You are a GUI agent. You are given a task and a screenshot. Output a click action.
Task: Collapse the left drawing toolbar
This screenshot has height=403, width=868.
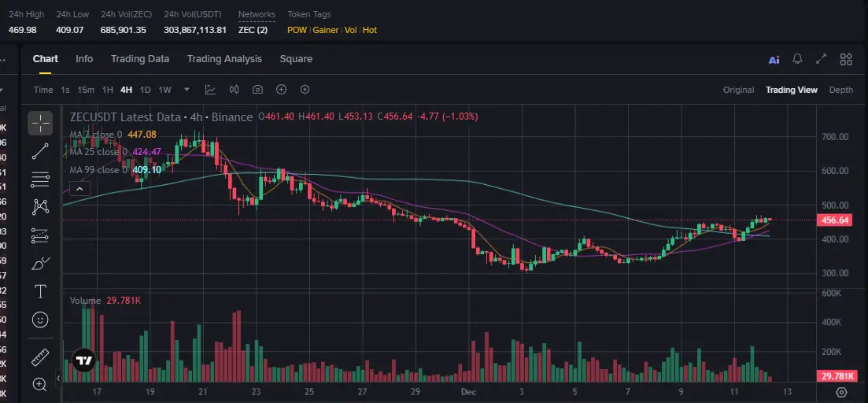pos(59,379)
